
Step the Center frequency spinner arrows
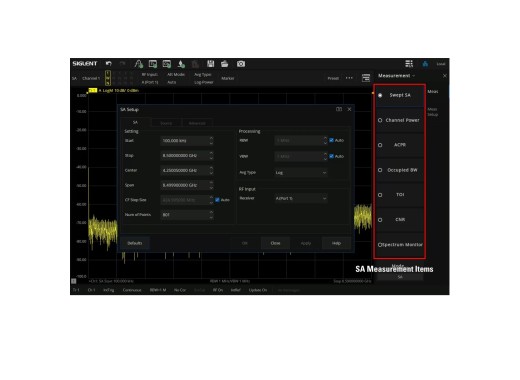pyautogui.click(x=211, y=170)
